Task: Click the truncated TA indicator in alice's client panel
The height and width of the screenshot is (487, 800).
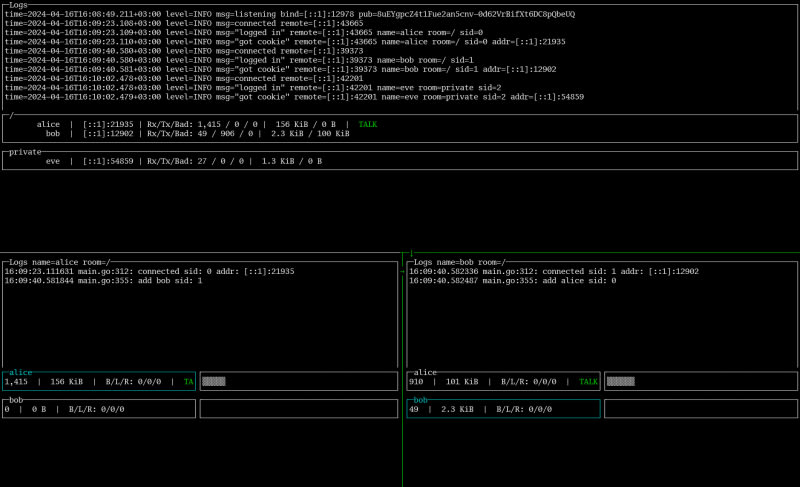Action: pos(188,381)
